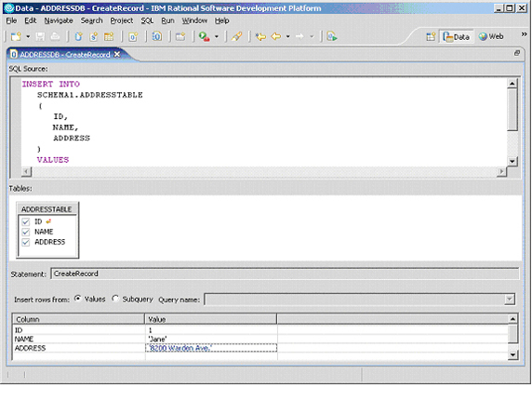Click the NAME row in Column list
532x400 pixels.
coord(79,339)
